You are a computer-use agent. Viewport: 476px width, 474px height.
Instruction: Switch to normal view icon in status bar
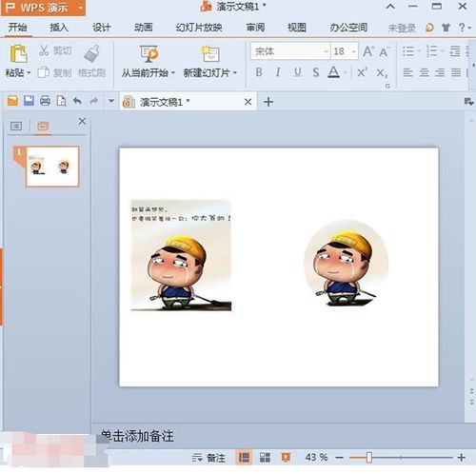point(244,457)
